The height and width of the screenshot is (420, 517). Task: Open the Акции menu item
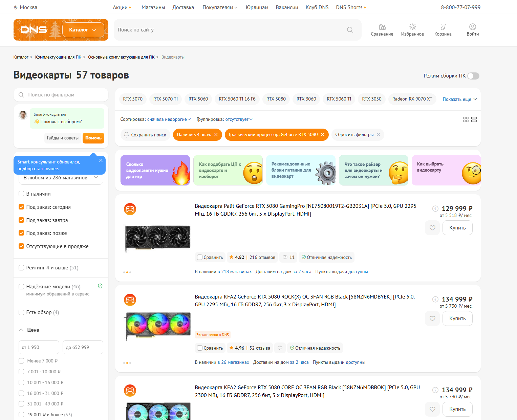120,7
